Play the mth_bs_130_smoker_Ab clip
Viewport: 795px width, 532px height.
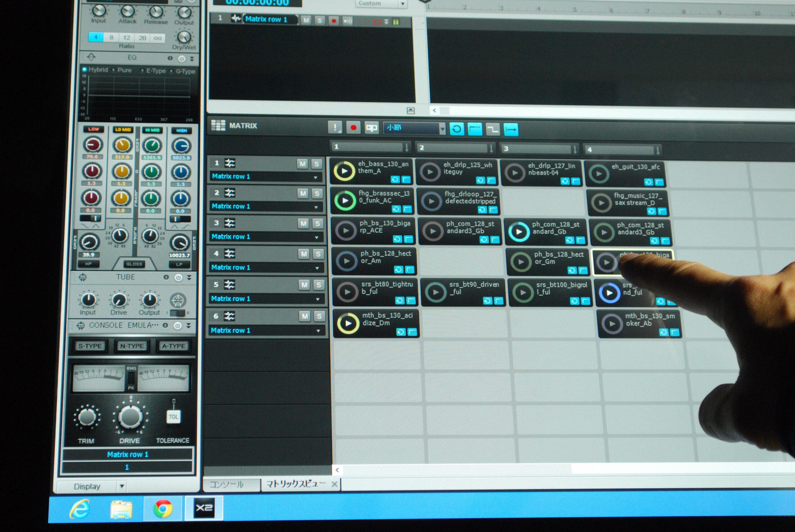point(612,324)
